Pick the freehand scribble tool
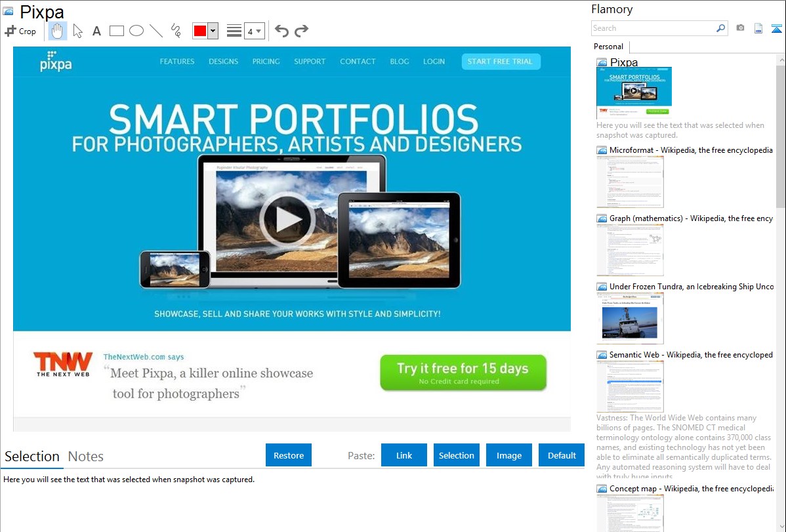 coord(176,31)
